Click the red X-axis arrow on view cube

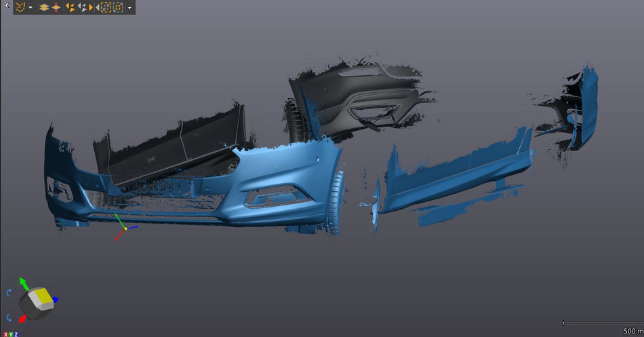click(22, 319)
